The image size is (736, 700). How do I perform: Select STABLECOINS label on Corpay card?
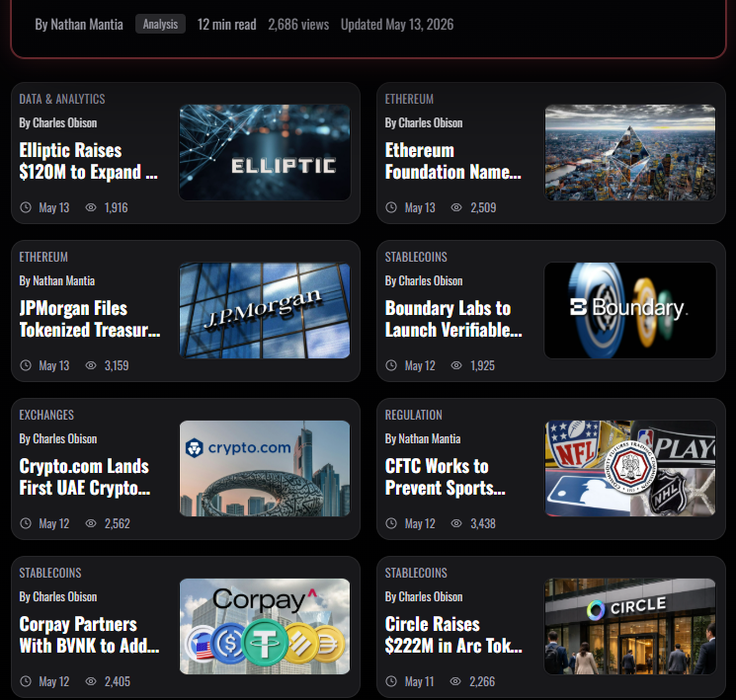coord(50,574)
